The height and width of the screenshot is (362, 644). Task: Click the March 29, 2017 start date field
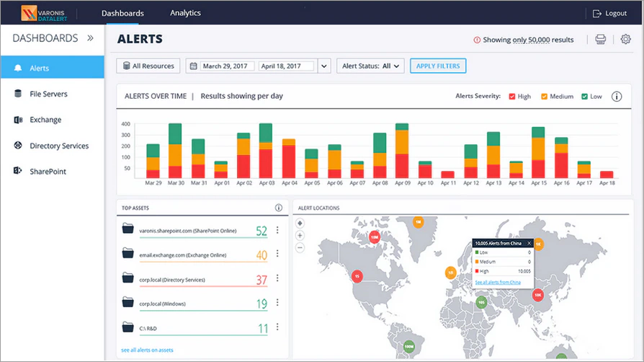228,66
